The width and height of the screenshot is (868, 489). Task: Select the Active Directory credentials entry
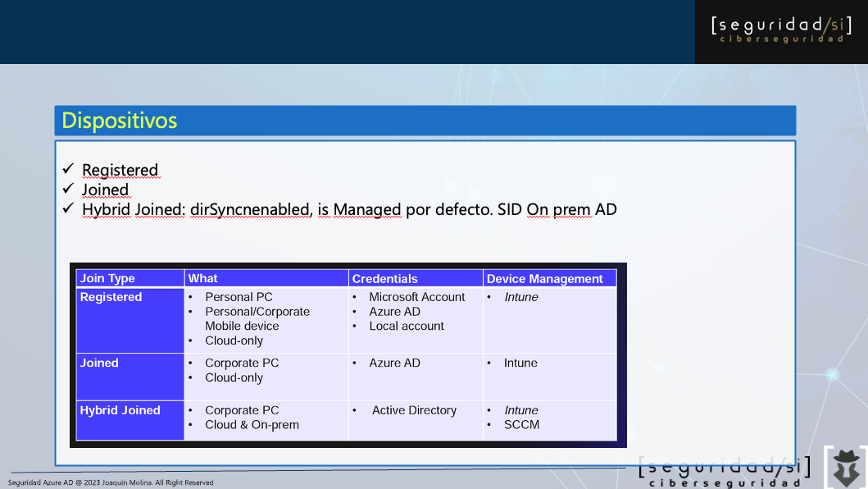tap(414, 410)
